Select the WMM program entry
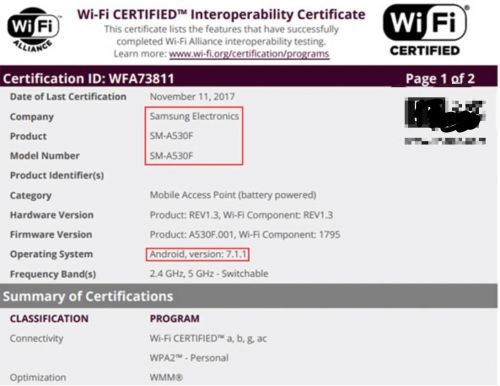500x386 pixels. [x=166, y=378]
